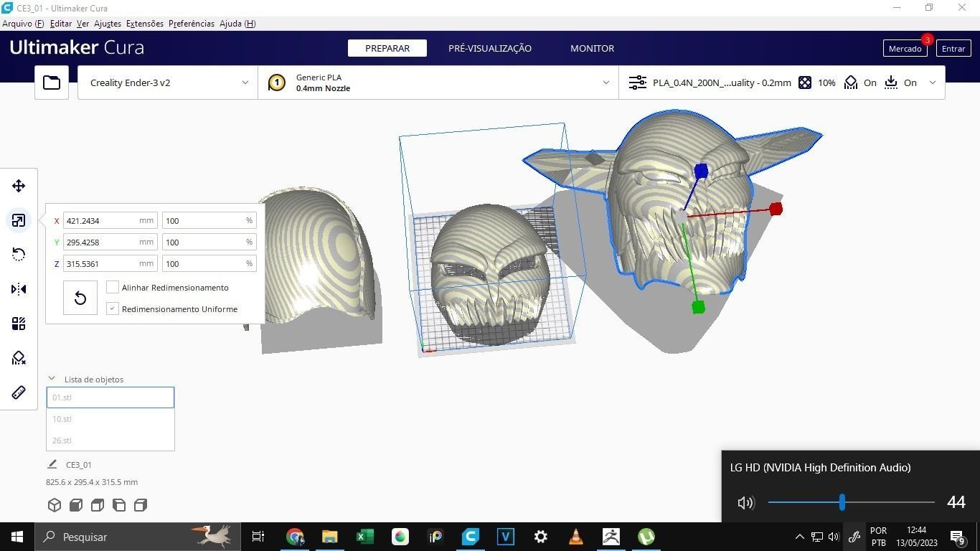980x551 pixels.
Task: Select the Support Blocker tool
Action: 19,358
